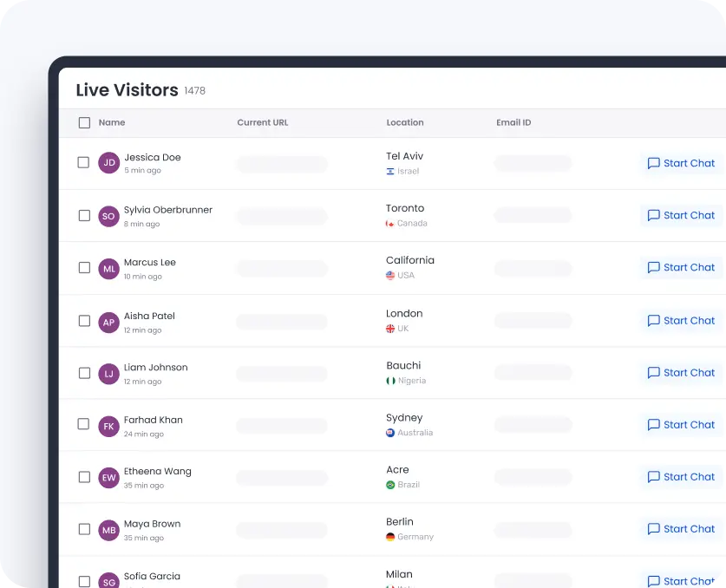Viewport: 726px width, 588px height.
Task: Select the LJ avatar icon
Action: pyautogui.click(x=108, y=374)
